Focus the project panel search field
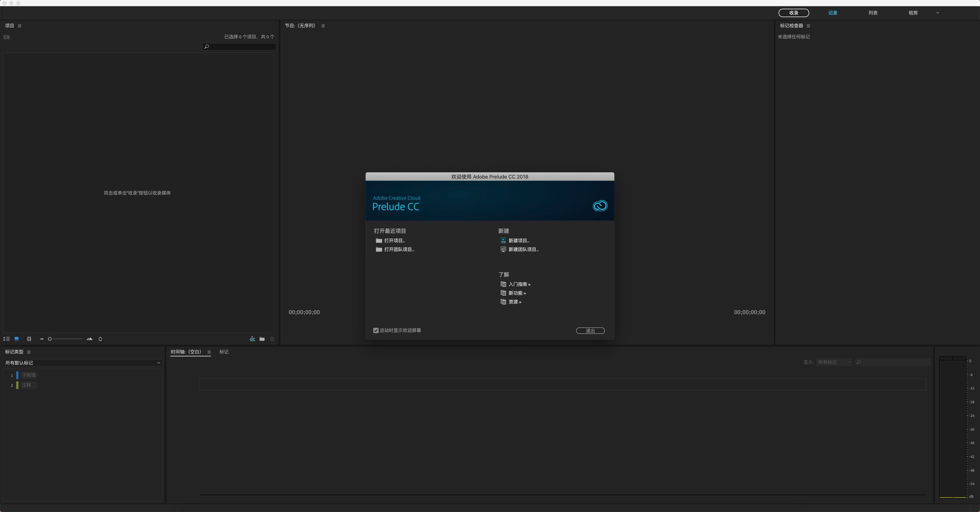 point(239,47)
